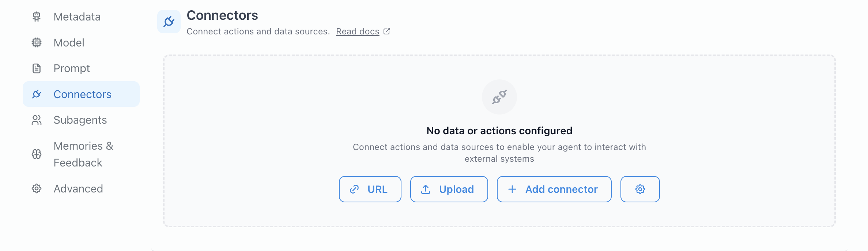Viewport: 868px width, 251px height.
Task: Navigate to the Subagents section
Action: coord(80,120)
